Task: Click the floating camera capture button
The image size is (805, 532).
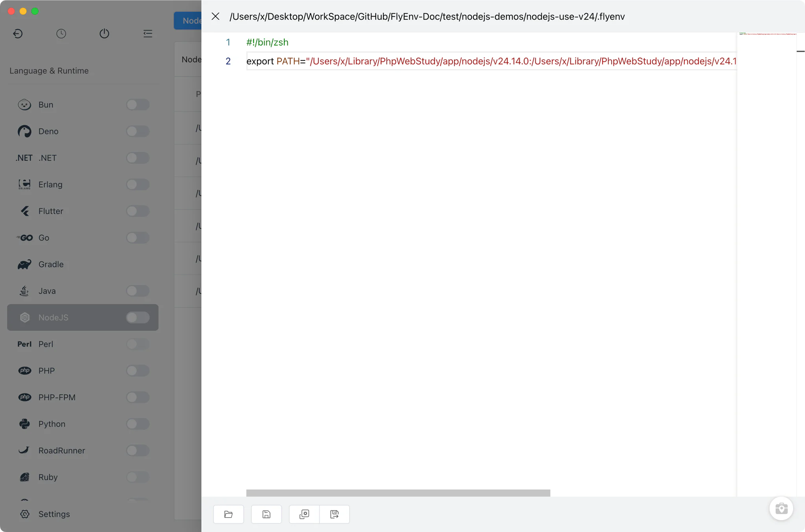Action: click(781, 508)
